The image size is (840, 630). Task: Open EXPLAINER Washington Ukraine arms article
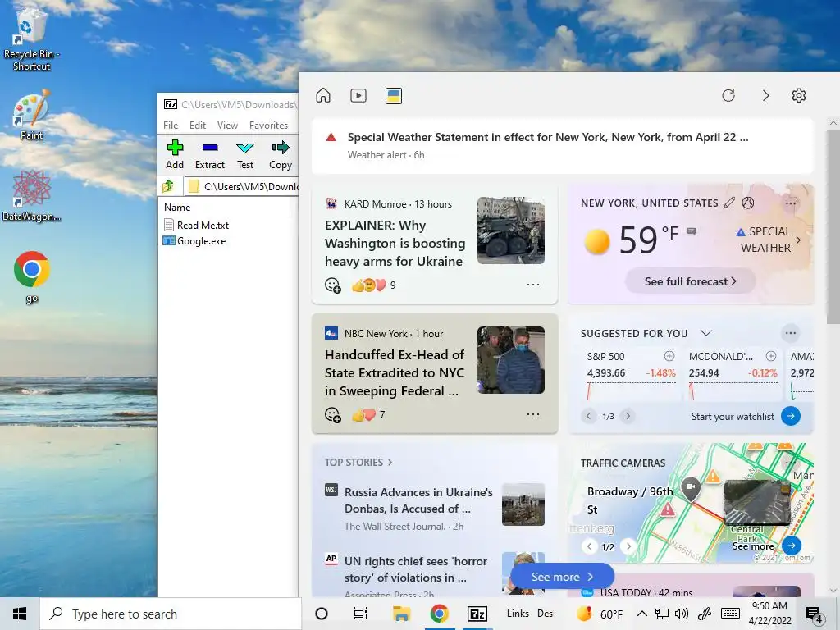click(x=395, y=243)
